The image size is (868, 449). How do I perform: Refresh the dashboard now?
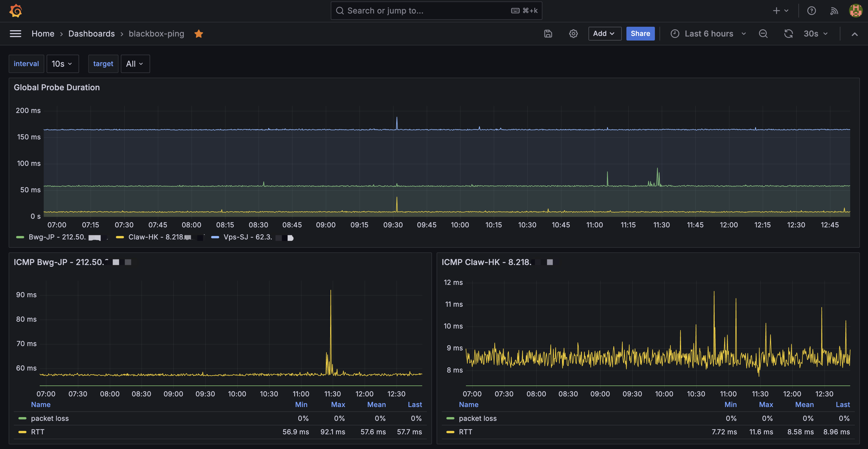point(789,34)
